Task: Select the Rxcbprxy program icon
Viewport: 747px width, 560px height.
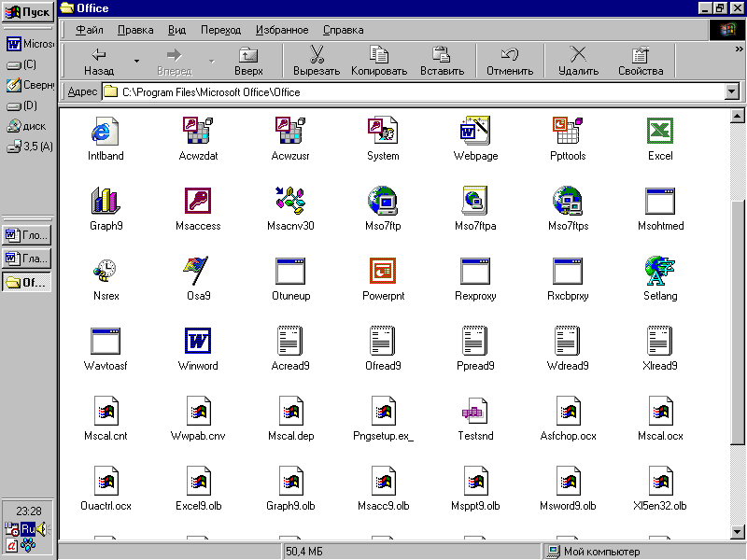Action: tap(568, 271)
